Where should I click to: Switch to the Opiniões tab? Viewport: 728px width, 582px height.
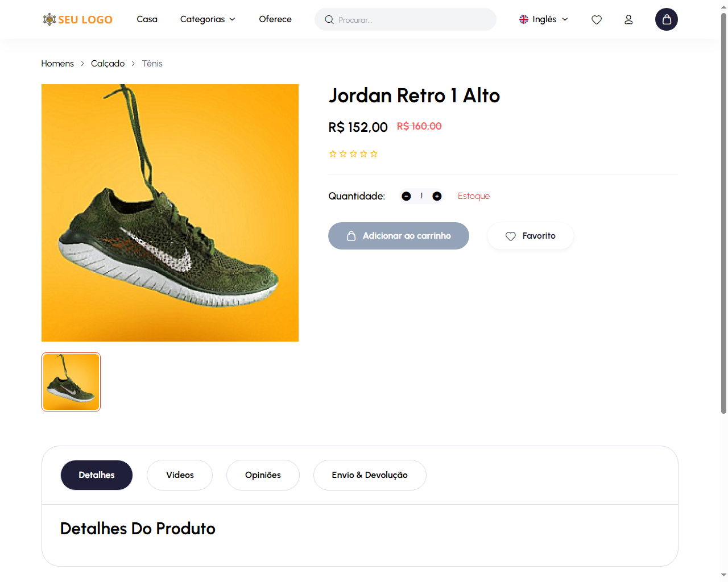click(x=263, y=475)
